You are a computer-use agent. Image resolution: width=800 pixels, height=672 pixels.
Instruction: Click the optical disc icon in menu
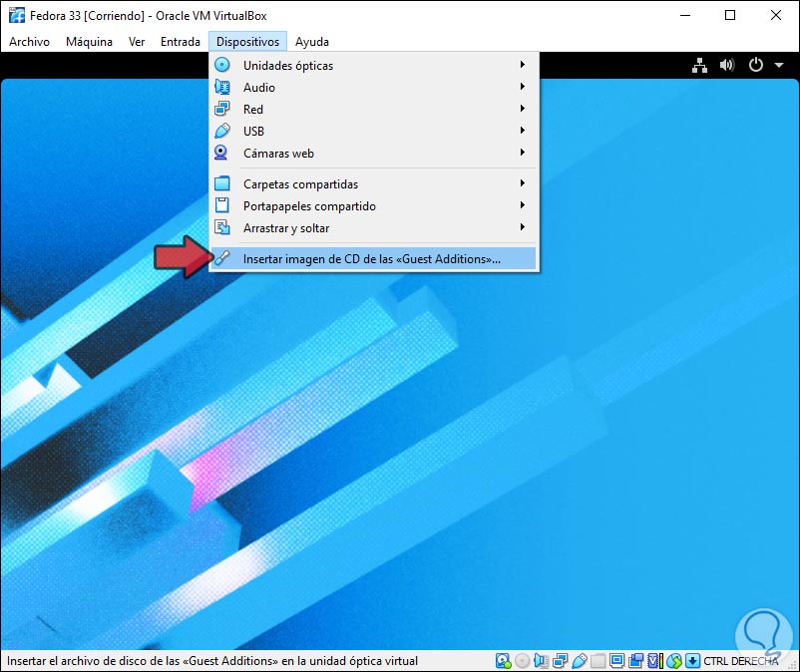(x=221, y=65)
